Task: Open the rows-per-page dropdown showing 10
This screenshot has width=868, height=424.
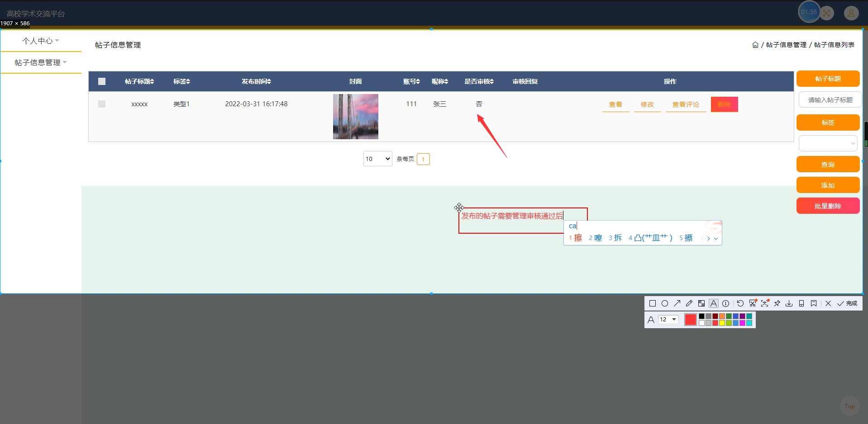Action: (377, 159)
